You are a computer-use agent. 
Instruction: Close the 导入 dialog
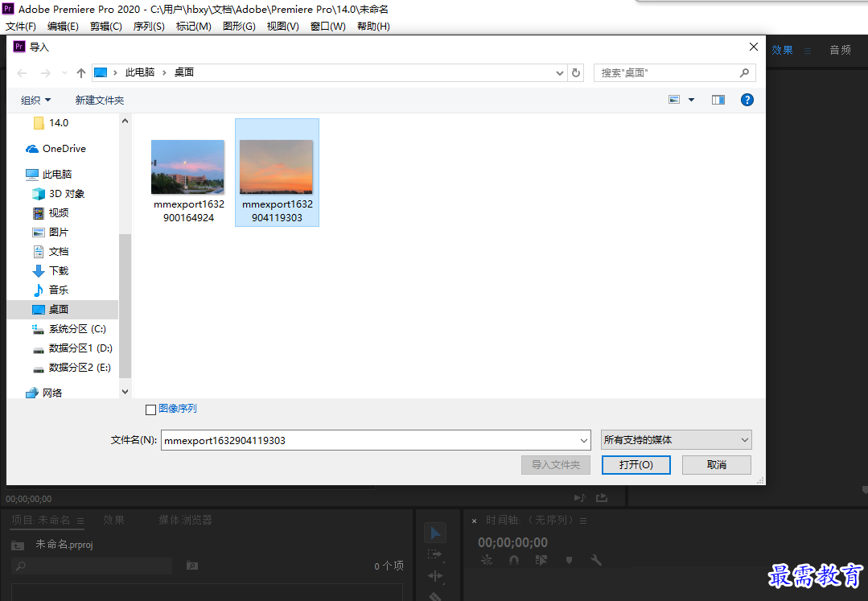pyautogui.click(x=754, y=47)
